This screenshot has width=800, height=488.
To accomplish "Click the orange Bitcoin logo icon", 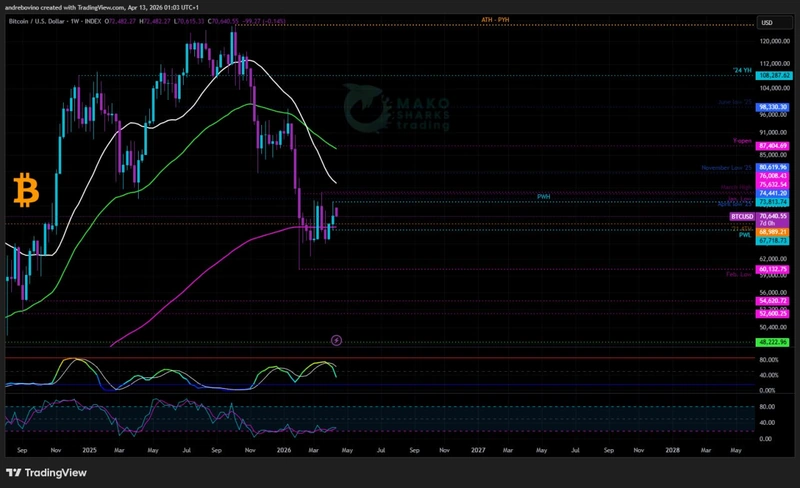I will [24, 189].
